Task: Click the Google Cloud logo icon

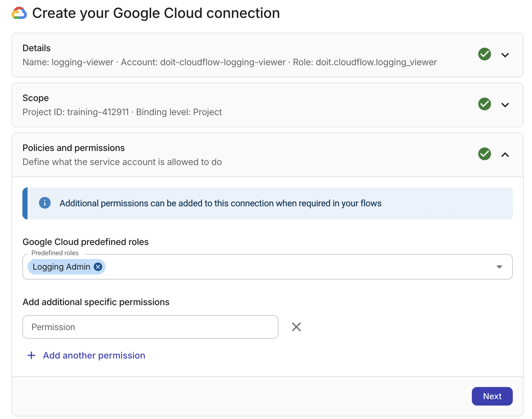Action: click(19, 13)
